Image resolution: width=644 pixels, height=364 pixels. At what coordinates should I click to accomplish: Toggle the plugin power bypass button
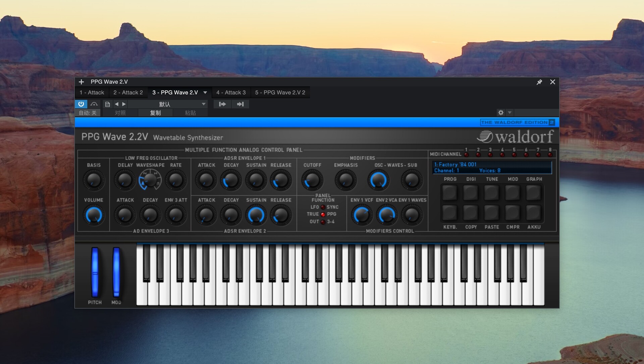(81, 104)
